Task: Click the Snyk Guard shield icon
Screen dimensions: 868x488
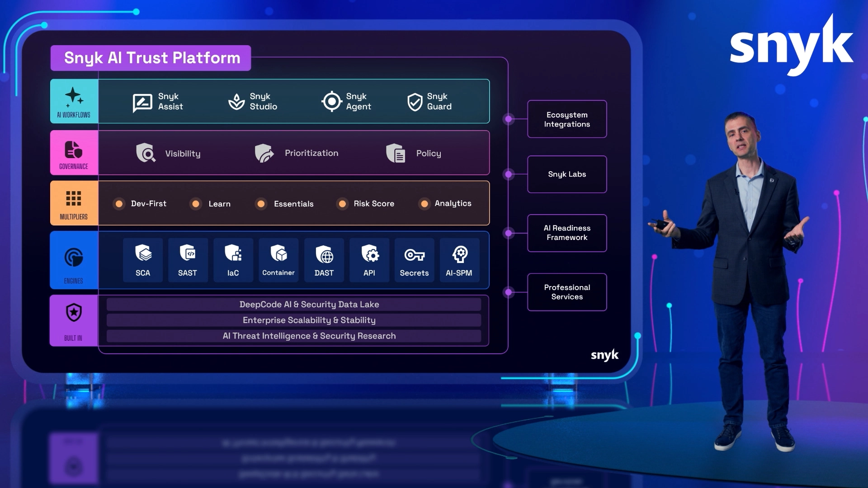Action: [415, 102]
